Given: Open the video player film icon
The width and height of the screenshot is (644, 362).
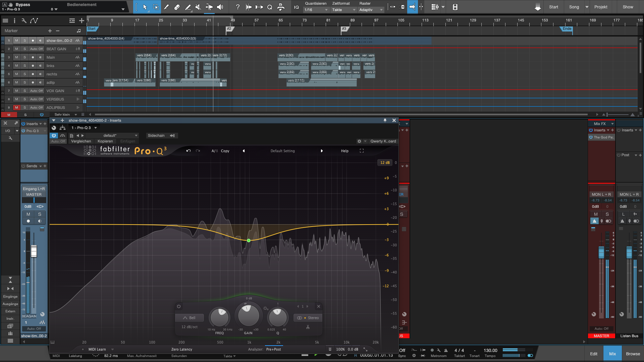Looking at the screenshot, I should [x=455, y=7].
